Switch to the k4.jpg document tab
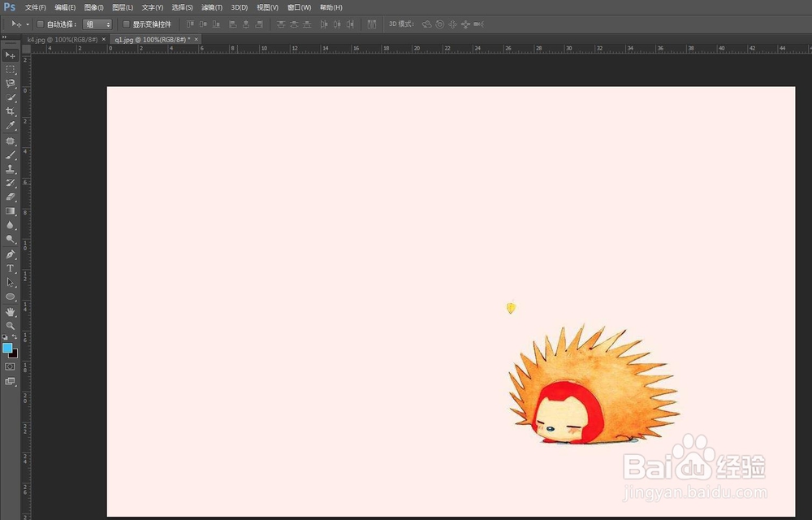This screenshot has height=520, width=812. (63, 39)
